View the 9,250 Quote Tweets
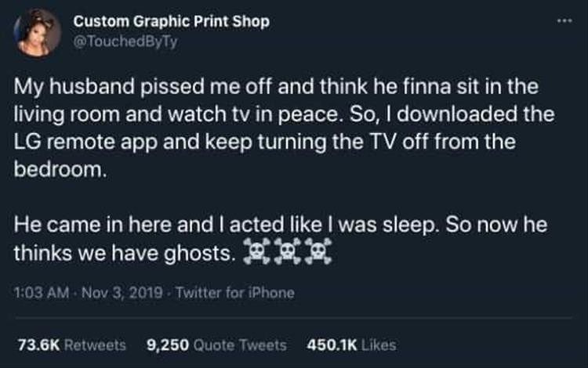Image resolution: width=588 pixels, height=368 pixels. pos(216,344)
